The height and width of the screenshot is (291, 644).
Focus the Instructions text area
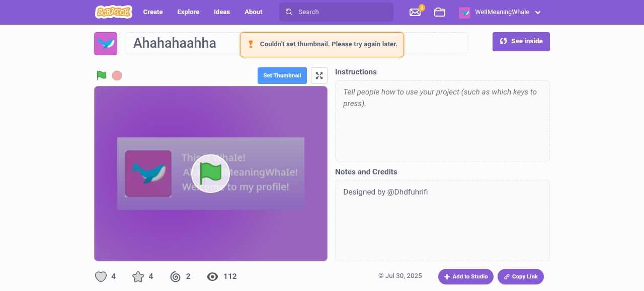[x=442, y=121]
